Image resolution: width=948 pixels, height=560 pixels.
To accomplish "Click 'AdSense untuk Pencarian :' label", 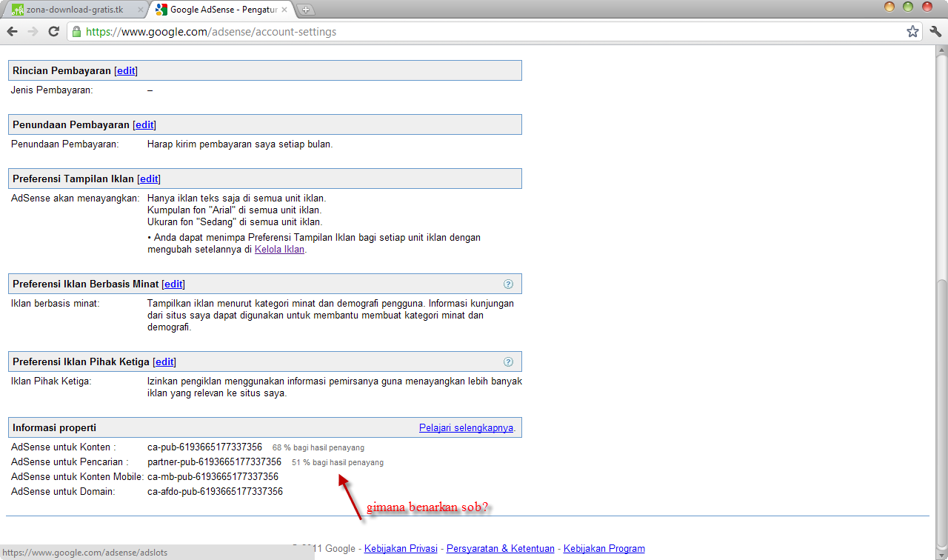I will 70,462.
